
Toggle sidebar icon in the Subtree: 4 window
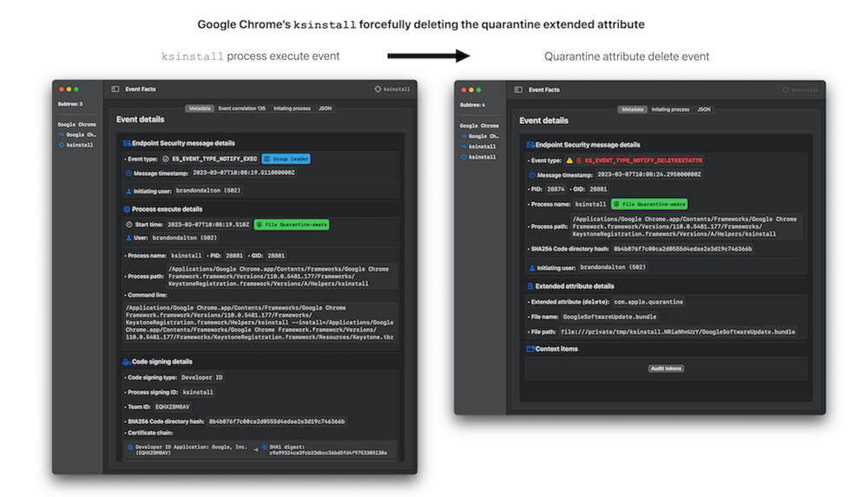518,89
